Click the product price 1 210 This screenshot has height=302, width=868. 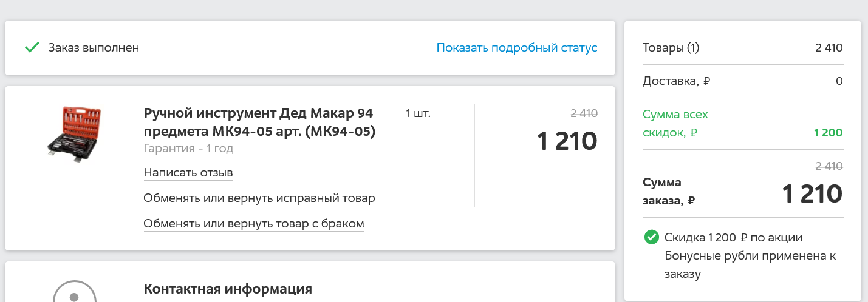tap(567, 141)
